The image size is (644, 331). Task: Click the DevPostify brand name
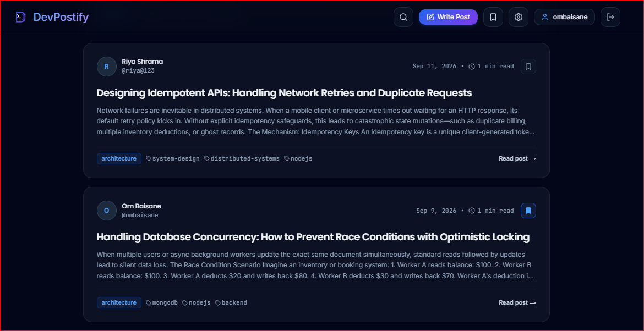click(61, 17)
